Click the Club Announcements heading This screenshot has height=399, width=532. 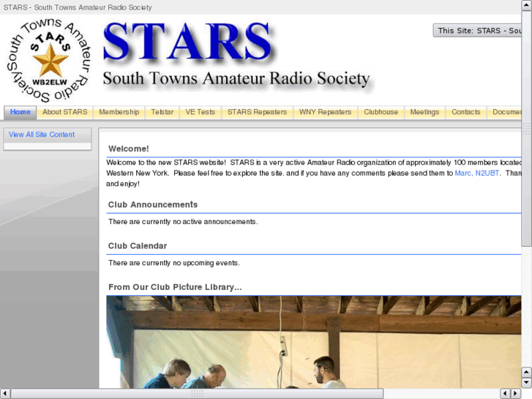153,205
